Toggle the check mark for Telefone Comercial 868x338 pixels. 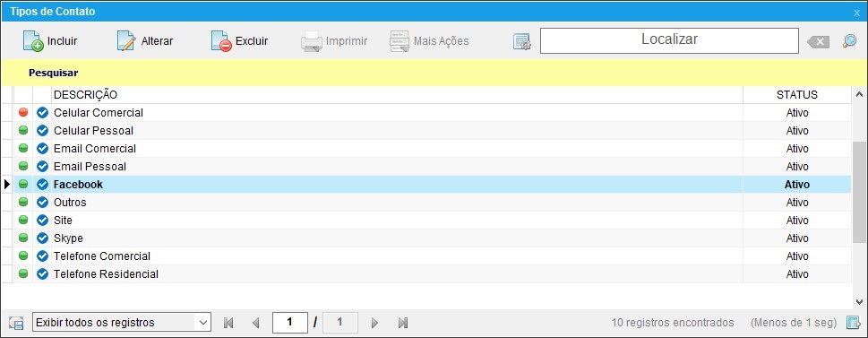pyautogui.click(x=43, y=256)
